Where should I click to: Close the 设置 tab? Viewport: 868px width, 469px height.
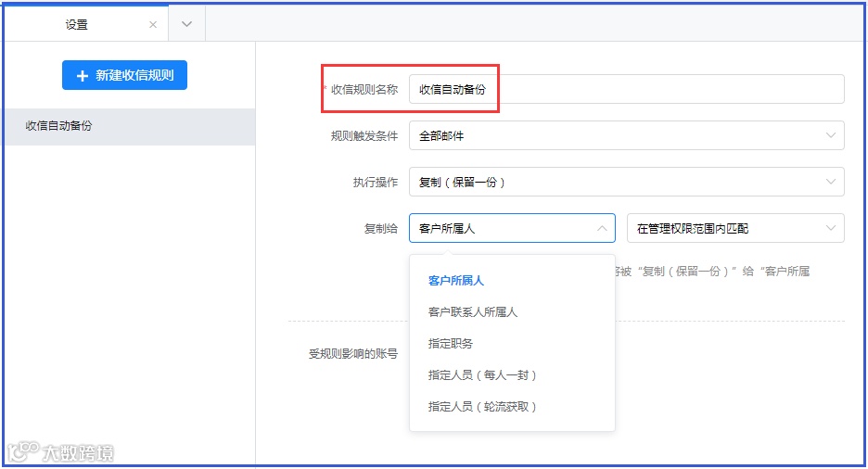point(153,25)
